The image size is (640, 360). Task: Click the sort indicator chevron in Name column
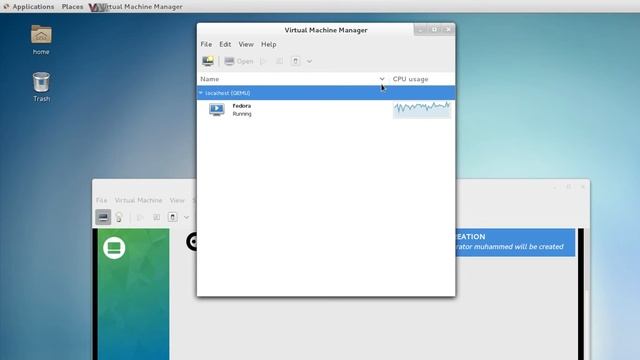pos(382,79)
